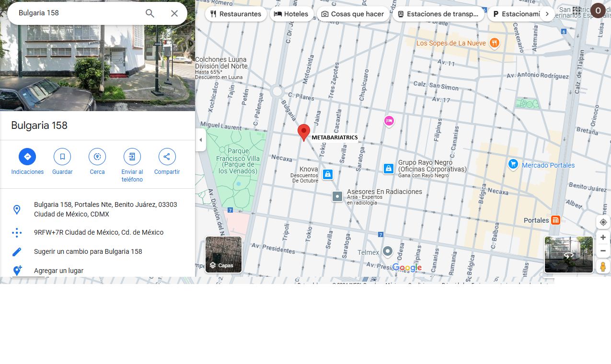Image resolution: width=611 pixels, height=364 pixels.
Task: Select Enviar al teléfono icon
Action: point(132,157)
